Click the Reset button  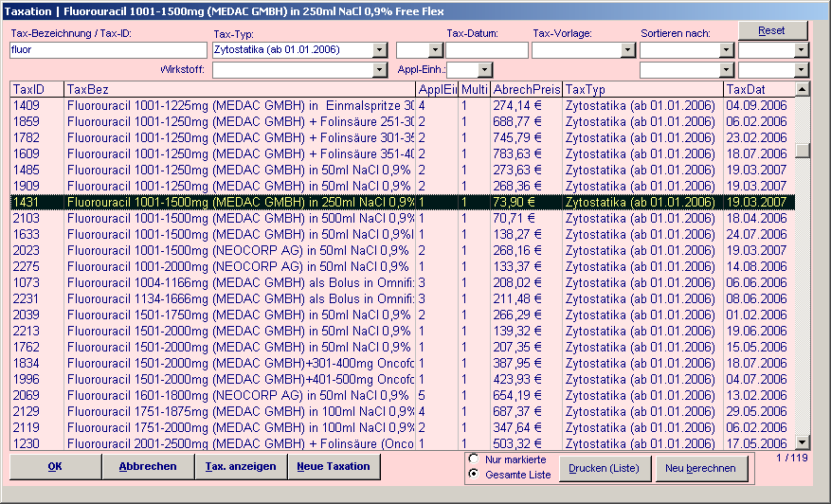(x=772, y=30)
